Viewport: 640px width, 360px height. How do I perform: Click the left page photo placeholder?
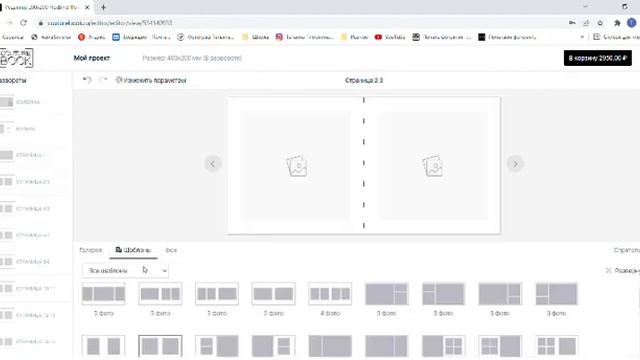click(x=296, y=166)
